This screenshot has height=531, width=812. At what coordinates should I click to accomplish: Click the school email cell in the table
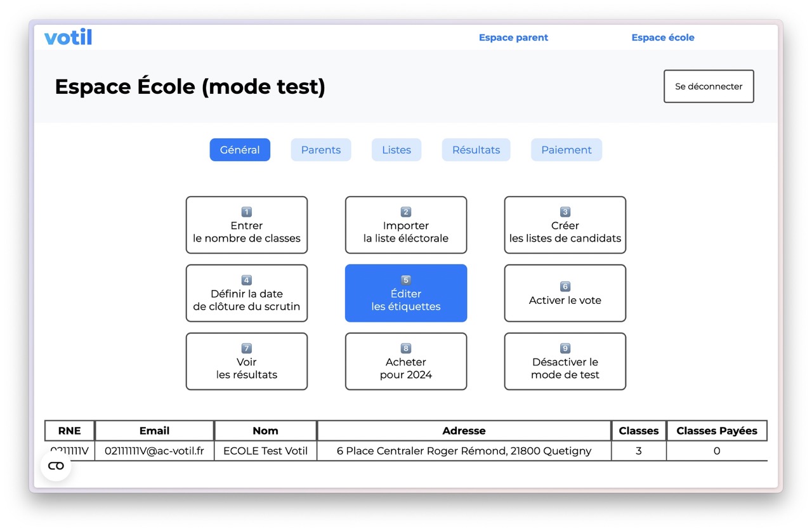(x=154, y=451)
